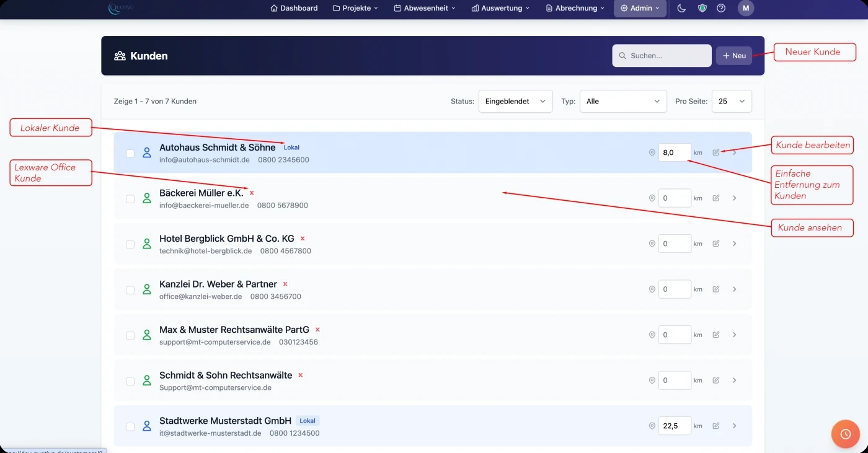
Task: Change Pro Seite dropdown from 25
Action: click(732, 101)
